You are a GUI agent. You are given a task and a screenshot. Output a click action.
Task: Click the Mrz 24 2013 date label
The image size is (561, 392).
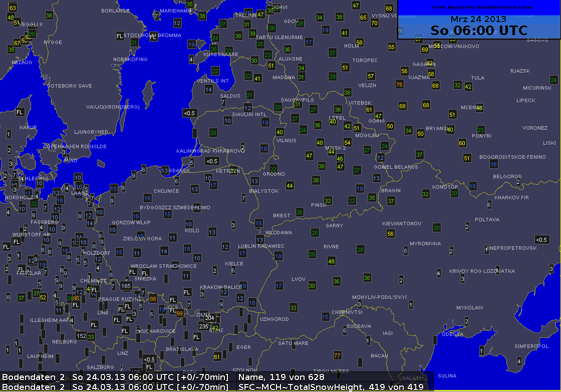click(x=478, y=19)
